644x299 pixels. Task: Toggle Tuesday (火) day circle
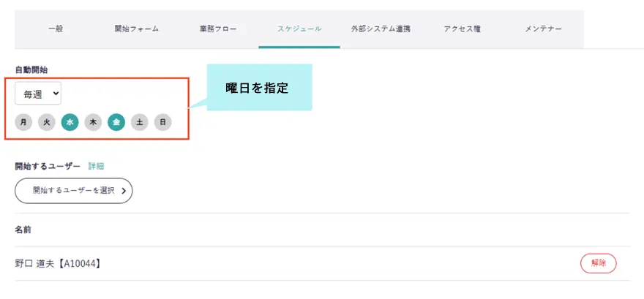(47, 122)
